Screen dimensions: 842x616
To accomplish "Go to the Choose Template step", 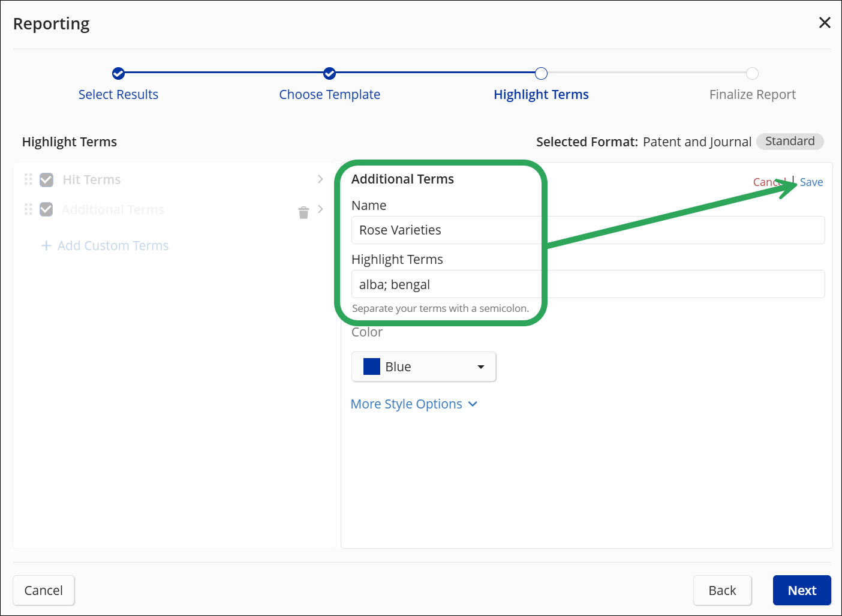I will point(329,94).
